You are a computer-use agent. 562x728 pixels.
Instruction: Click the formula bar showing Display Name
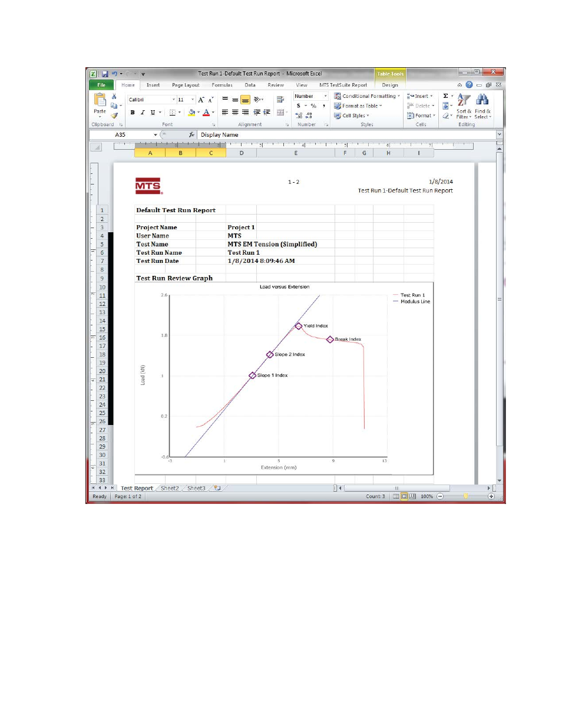(348, 135)
